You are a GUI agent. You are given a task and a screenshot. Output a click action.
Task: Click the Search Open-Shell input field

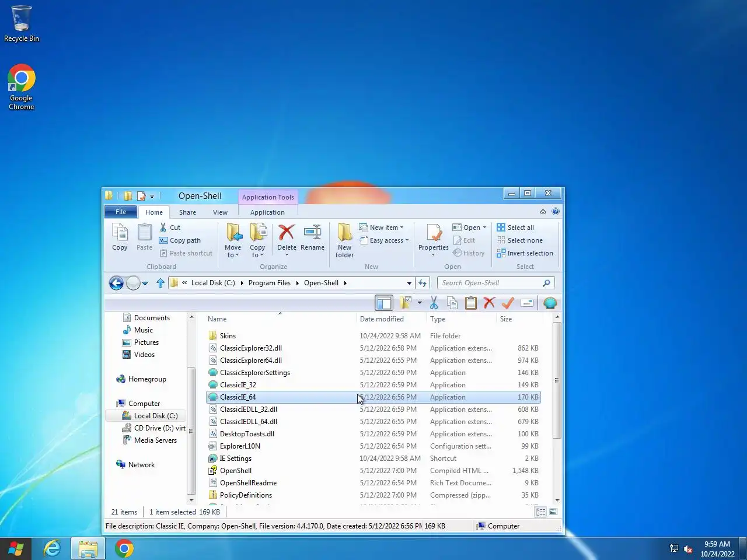pos(491,283)
